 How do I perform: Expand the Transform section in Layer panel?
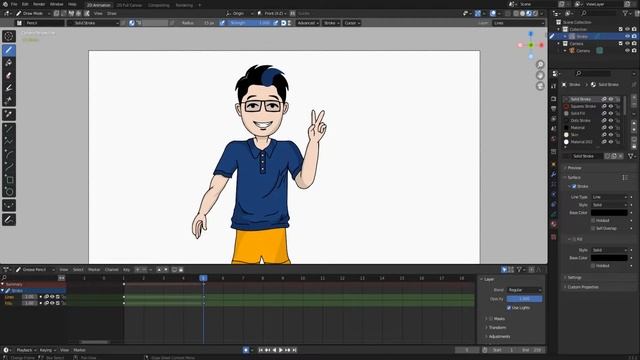[497, 328]
